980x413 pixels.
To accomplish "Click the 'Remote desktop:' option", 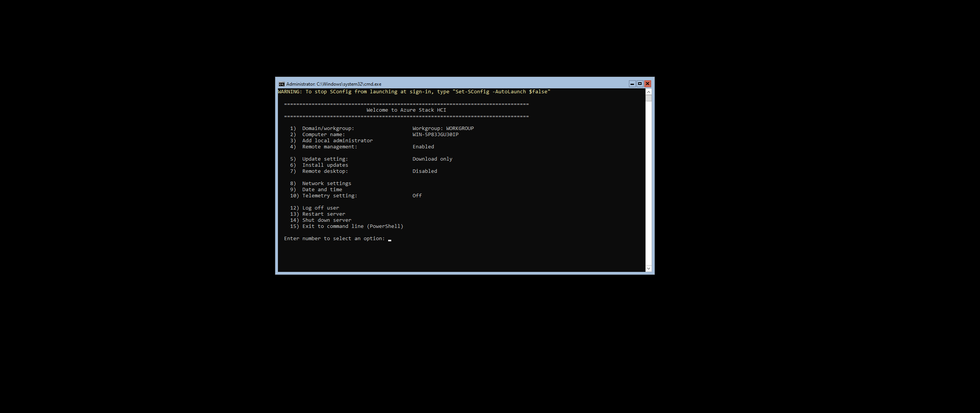I will pos(319,171).
